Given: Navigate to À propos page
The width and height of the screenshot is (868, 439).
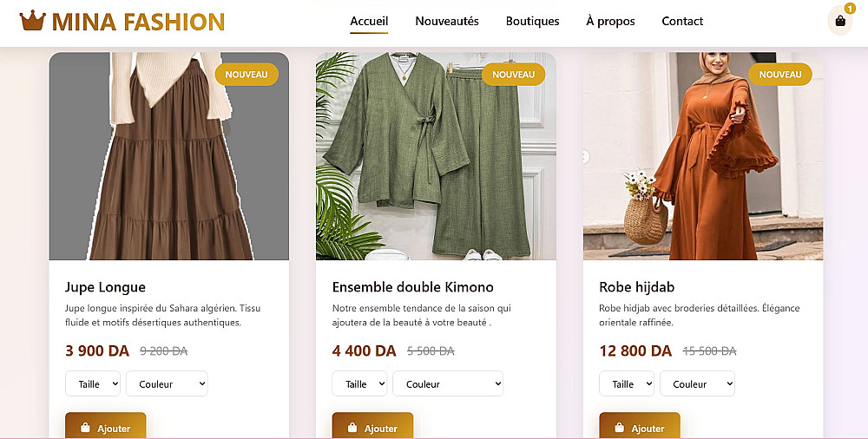Looking at the screenshot, I should (610, 21).
